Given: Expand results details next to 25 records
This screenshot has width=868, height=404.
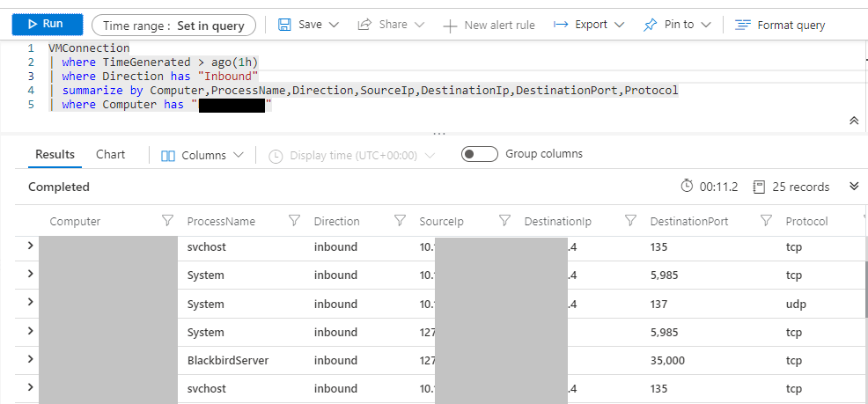Looking at the screenshot, I should coord(853,187).
